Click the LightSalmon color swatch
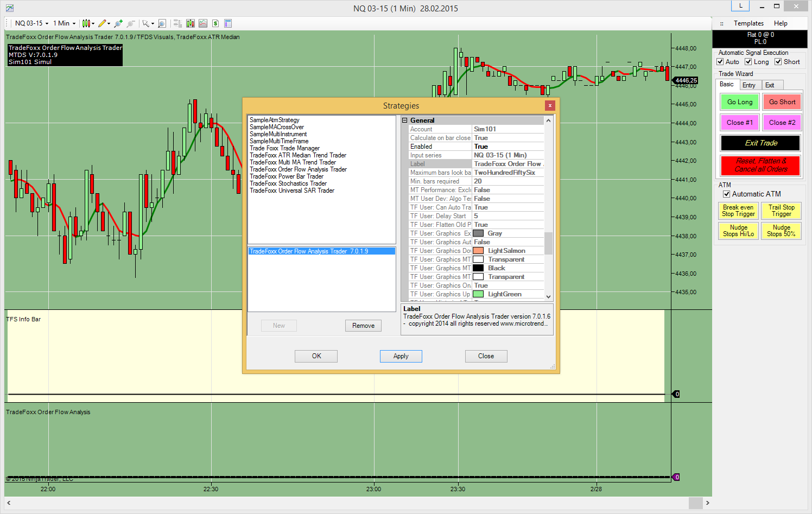Viewport: 812px width, 514px height. coord(478,251)
